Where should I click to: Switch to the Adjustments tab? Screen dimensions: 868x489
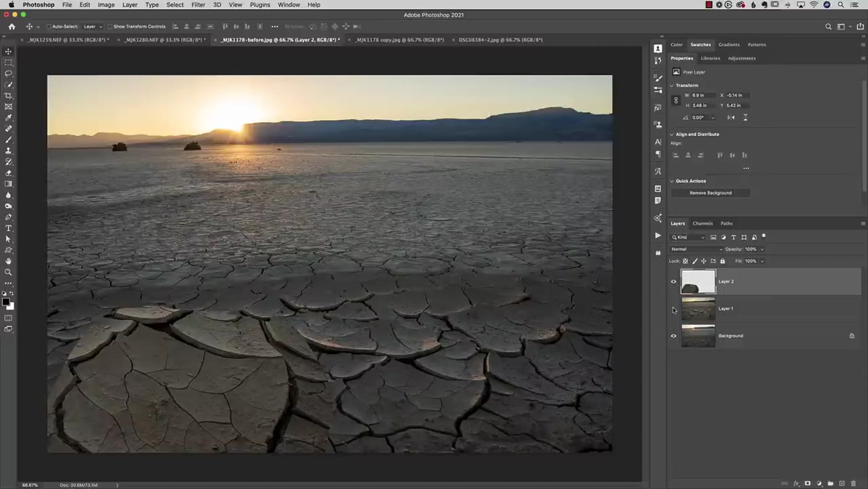pos(741,58)
